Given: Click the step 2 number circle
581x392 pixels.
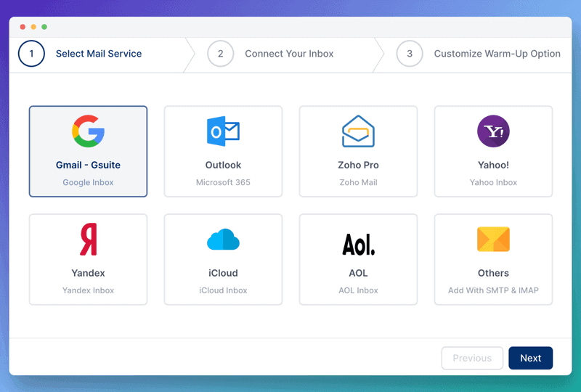Looking at the screenshot, I should point(221,54).
